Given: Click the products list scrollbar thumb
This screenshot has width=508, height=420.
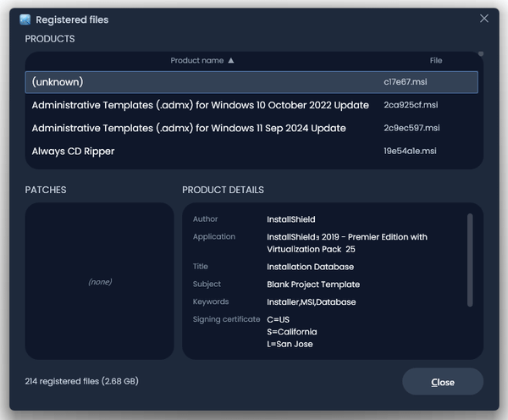Looking at the screenshot, I should (x=481, y=54).
